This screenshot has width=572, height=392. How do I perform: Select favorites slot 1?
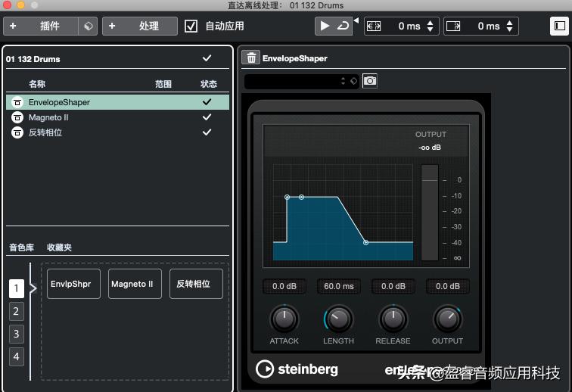(x=17, y=289)
